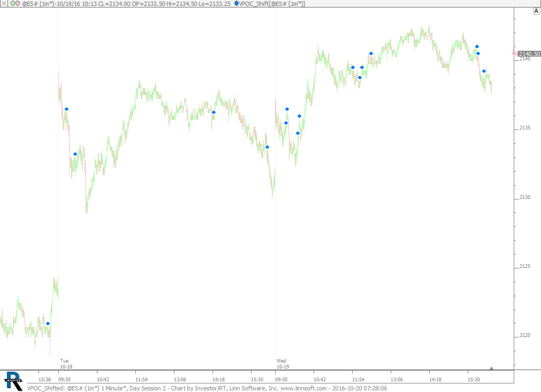Open the VPOC_Shift[@ES# (1m*)] indicator label
The width and height of the screenshot is (541, 392).
coord(272,4)
